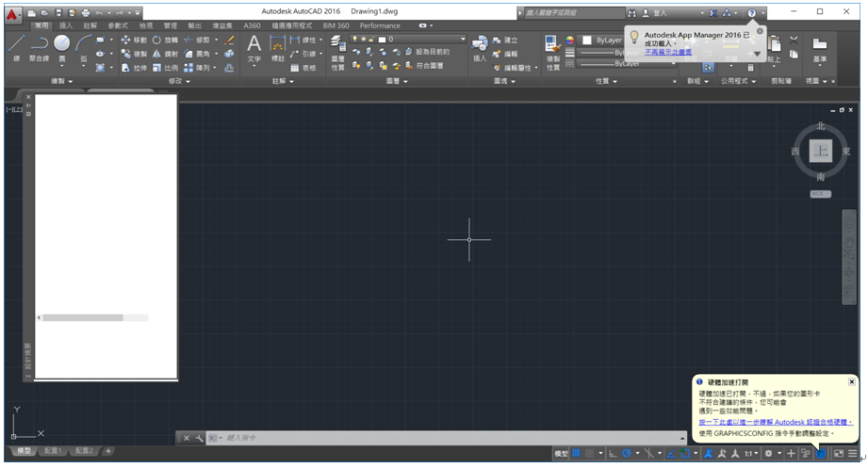Viewport: 868px width, 468px height.
Task: Toggle snap mode in status bar
Action: [x=590, y=454]
